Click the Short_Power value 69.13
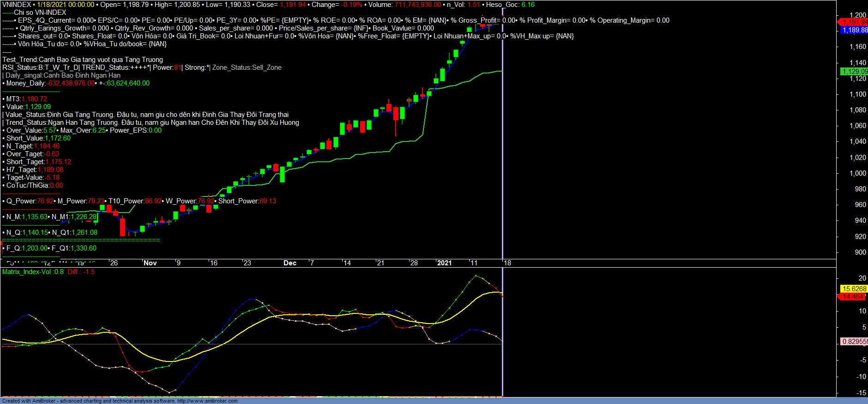The width and height of the screenshot is (868, 404). click(268, 201)
